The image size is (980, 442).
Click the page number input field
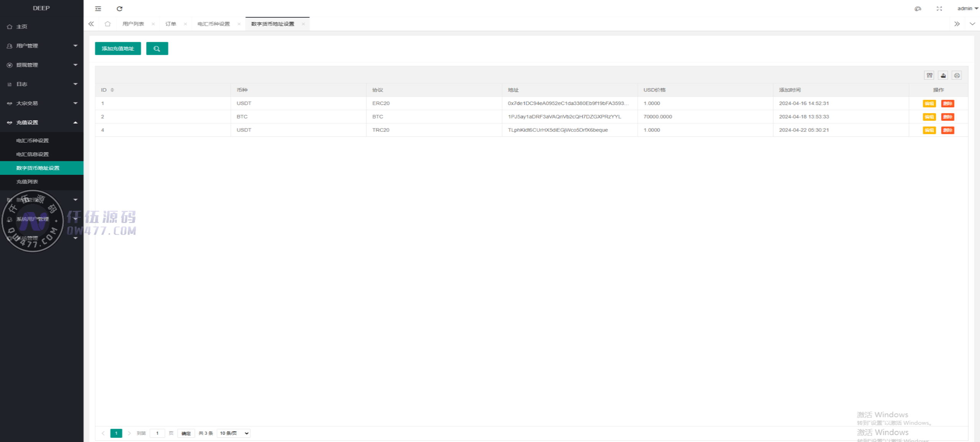pos(157,433)
